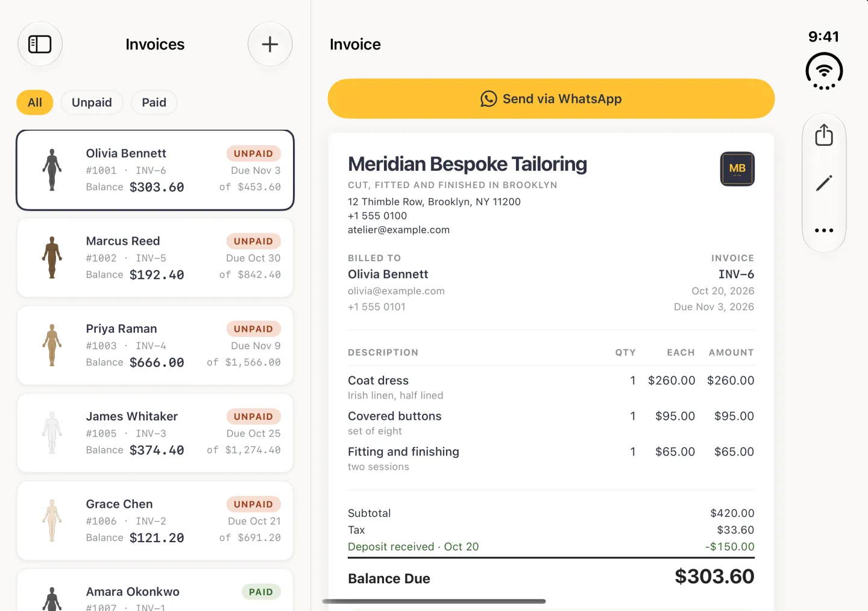Click the $303.60 Balance Due total
Screen dimensions: 868x611
pyautogui.click(x=714, y=577)
